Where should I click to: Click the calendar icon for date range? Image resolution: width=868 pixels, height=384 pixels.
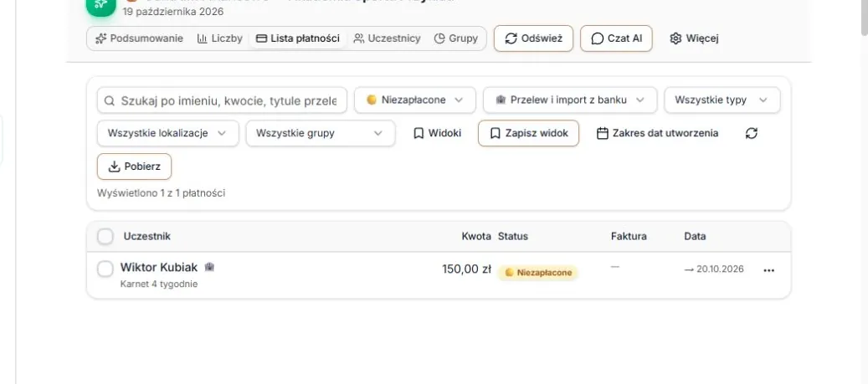(603, 133)
